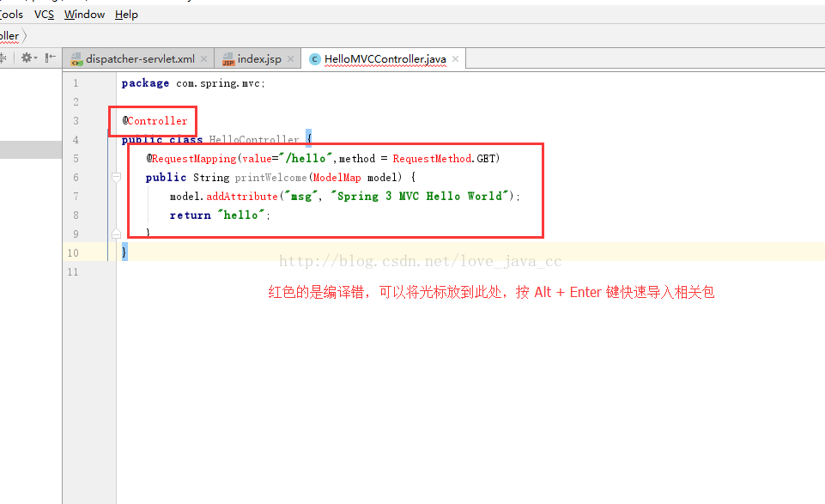This screenshot has width=825, height=504.
Task: Click com.spring.mvc package name
Action: 218,83
